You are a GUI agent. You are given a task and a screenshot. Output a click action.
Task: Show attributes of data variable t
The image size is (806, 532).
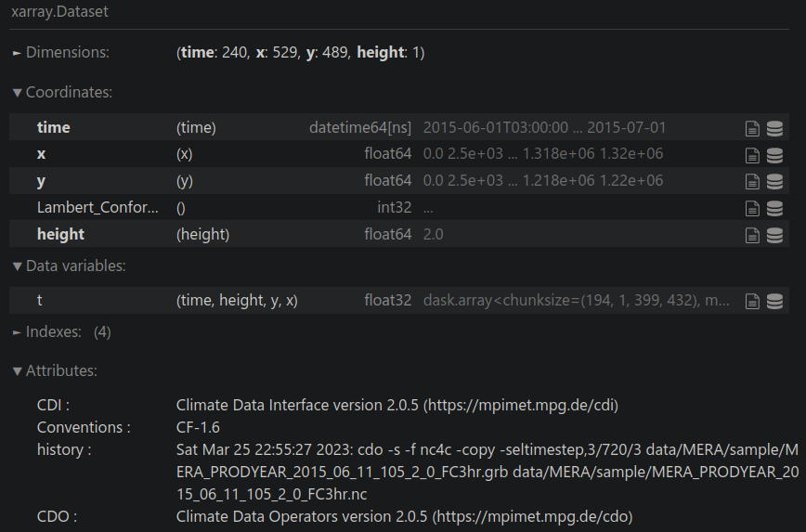(x=752, y=301)
